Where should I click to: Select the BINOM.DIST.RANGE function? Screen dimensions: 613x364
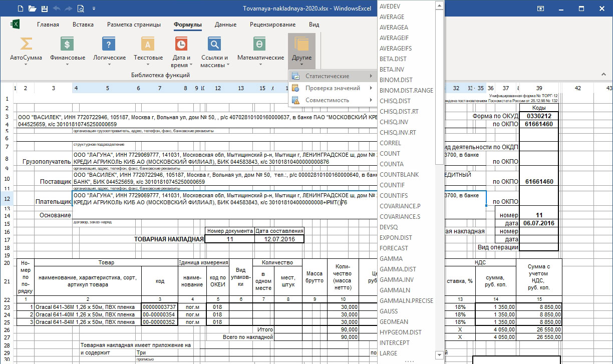click(407, 91)
